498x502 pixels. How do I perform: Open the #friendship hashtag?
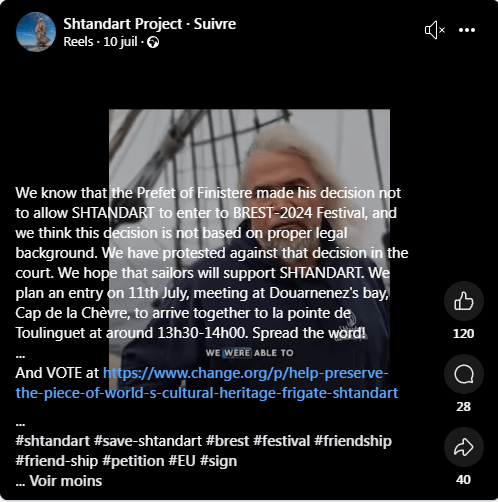pyautogui.click(x=353, y=441)
